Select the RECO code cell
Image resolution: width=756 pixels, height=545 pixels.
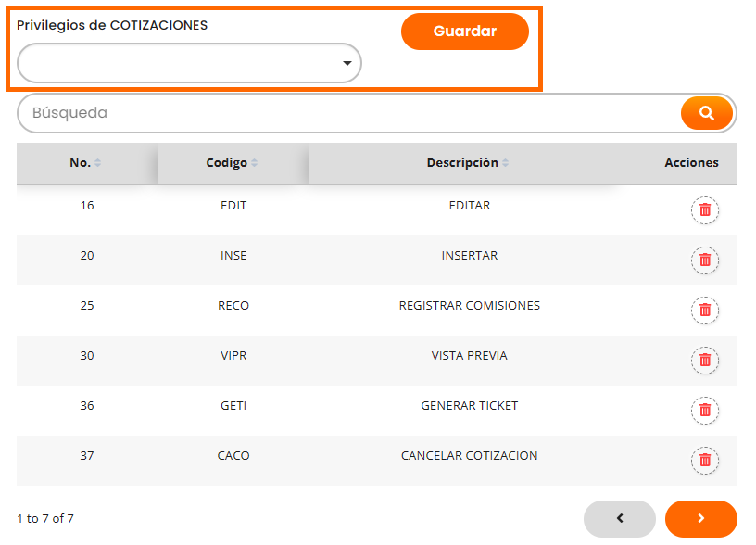[x=233, y=306]
